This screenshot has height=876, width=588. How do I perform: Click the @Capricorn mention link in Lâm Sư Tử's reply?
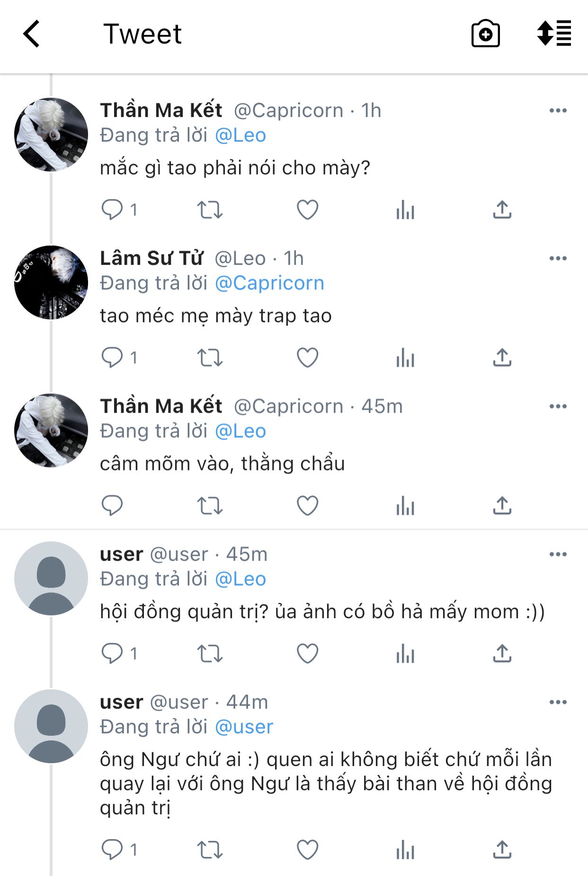tap(269, 283)
